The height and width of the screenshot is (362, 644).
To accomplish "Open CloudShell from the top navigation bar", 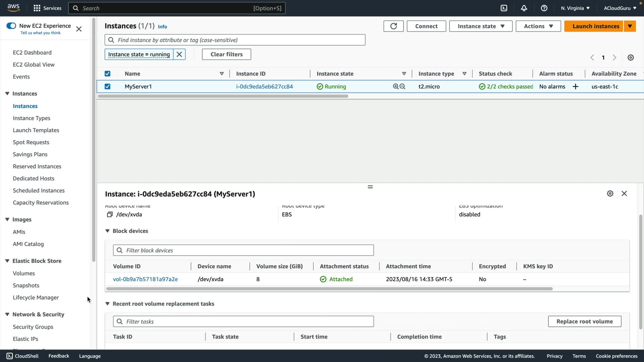I will point(504,8).
